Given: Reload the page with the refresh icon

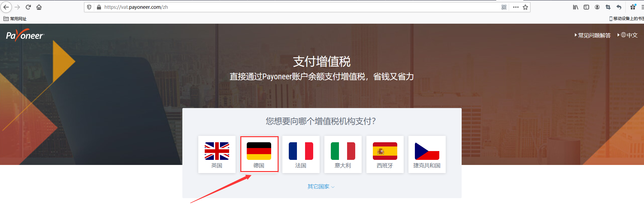Looking at the screenshot, I should pos(28,7).
